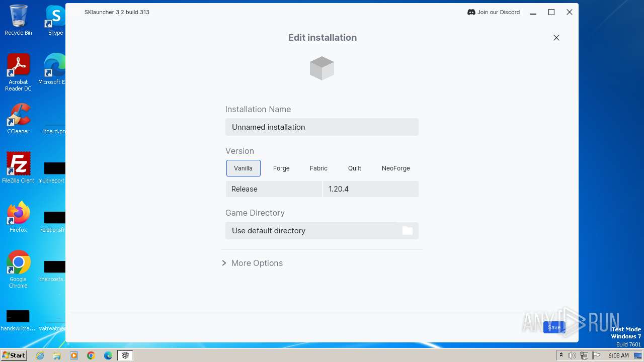The image size is (644, 362).
Task: Select the Forge version type
Action: click(281, 168)
